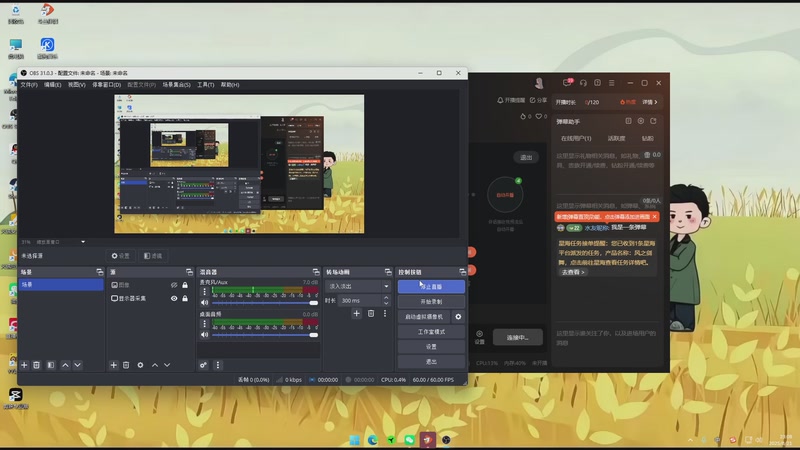Open virtual camera settings gear

pyautogui.click(x=458, y=317)
